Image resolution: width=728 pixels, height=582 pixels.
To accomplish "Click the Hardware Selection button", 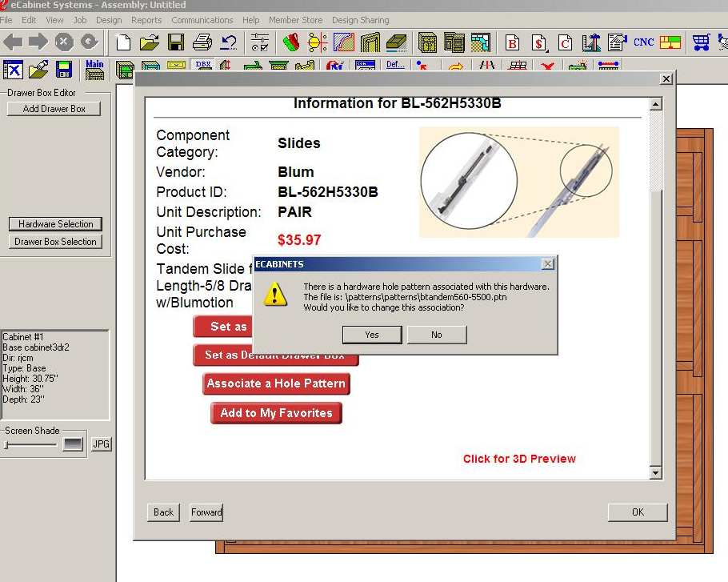I will 56,224.
